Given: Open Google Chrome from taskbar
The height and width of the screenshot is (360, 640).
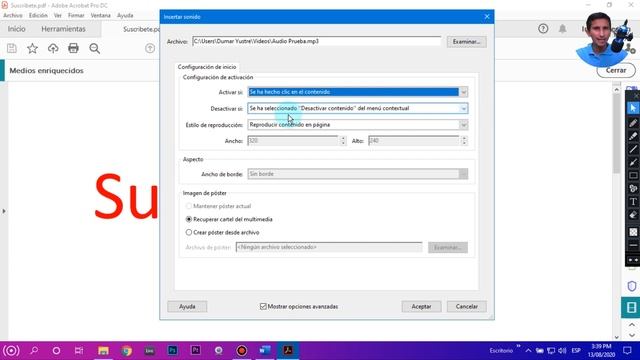Looking at the screenshot, I should click(127, 351).
